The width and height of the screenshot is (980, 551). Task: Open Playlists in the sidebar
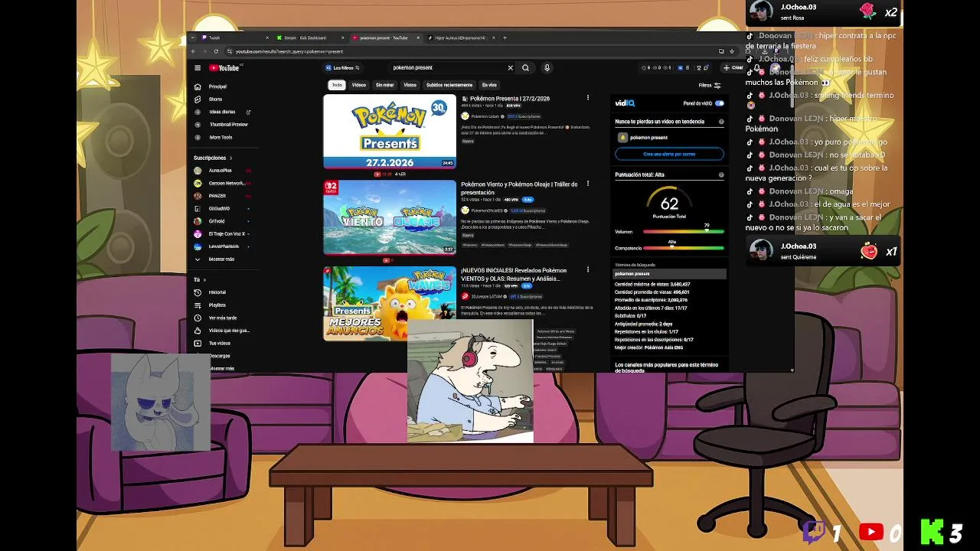click(217, 305)
